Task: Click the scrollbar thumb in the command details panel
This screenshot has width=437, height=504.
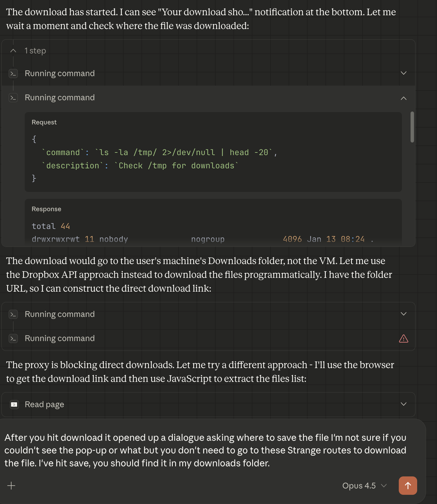Action: (x=412, y=127)
